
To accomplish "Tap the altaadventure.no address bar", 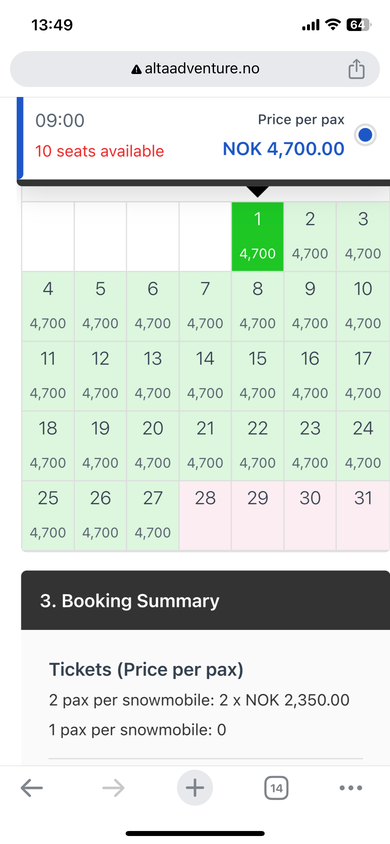I will click(195, 69).
